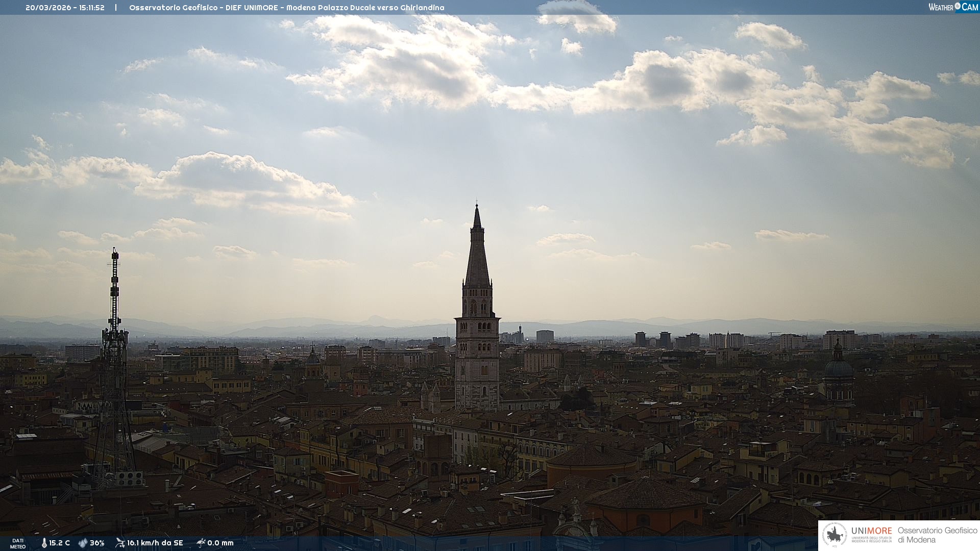Open the WeatherCam logo

[x=953, y=7]
